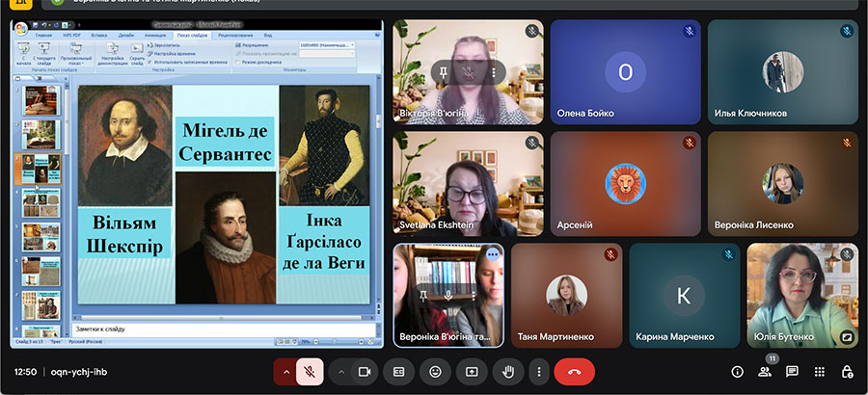
Task: Click the Русский (Россия) language indicator
Action: tap(85, 342)
